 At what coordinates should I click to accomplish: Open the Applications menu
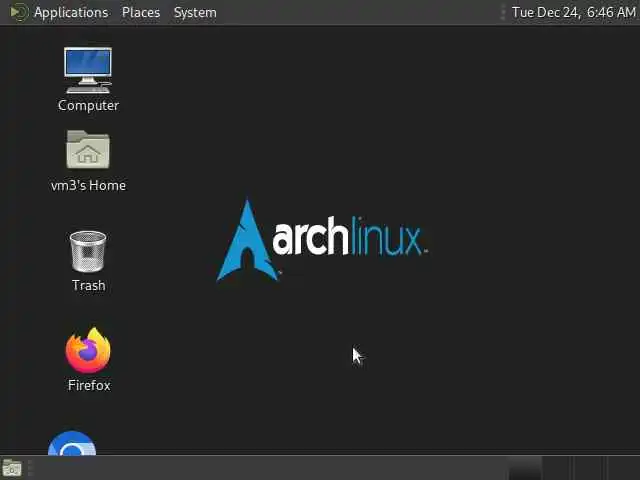60,12
